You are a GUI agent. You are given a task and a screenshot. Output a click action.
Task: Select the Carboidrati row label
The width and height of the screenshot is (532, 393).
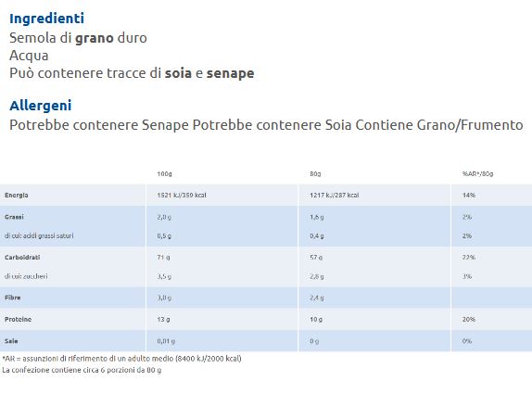pos(22,258)
